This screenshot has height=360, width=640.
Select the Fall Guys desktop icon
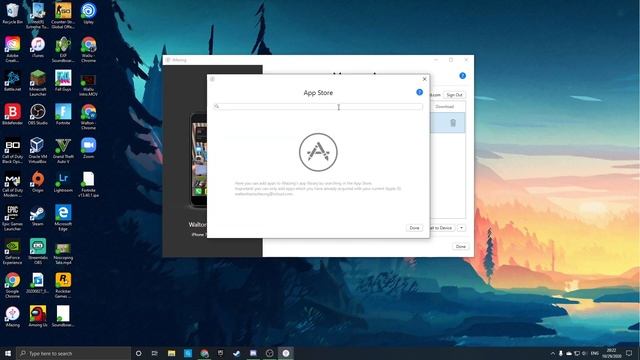pyautogui.click(x=63, y=80)
